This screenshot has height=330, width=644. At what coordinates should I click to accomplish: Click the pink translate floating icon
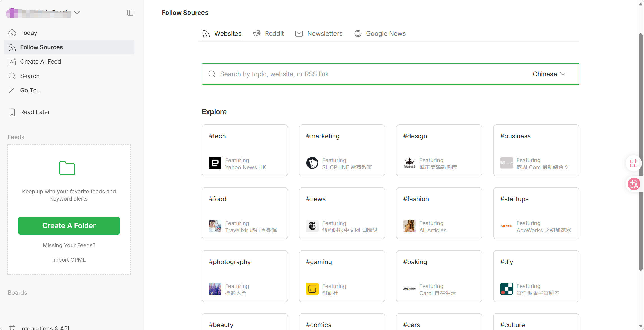click(x=634, y=184)
